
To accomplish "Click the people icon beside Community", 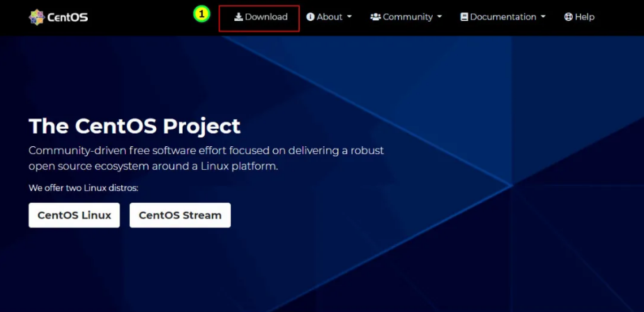I will (376, 17).
